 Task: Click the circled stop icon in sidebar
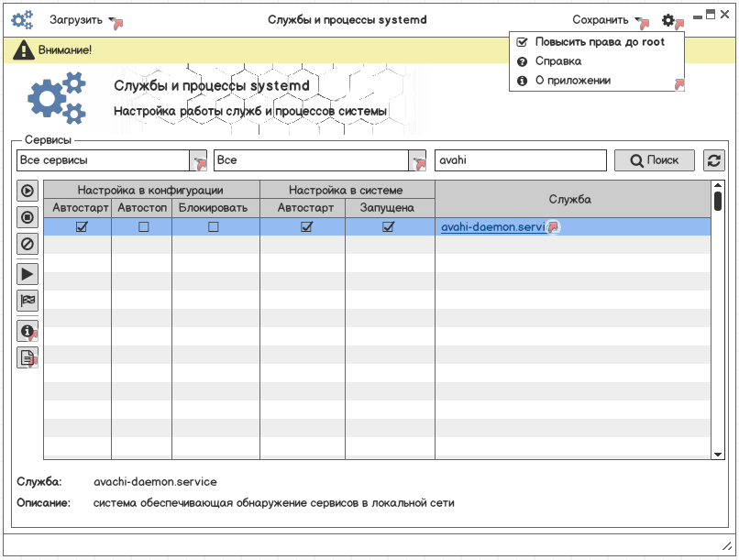point(28,217)
